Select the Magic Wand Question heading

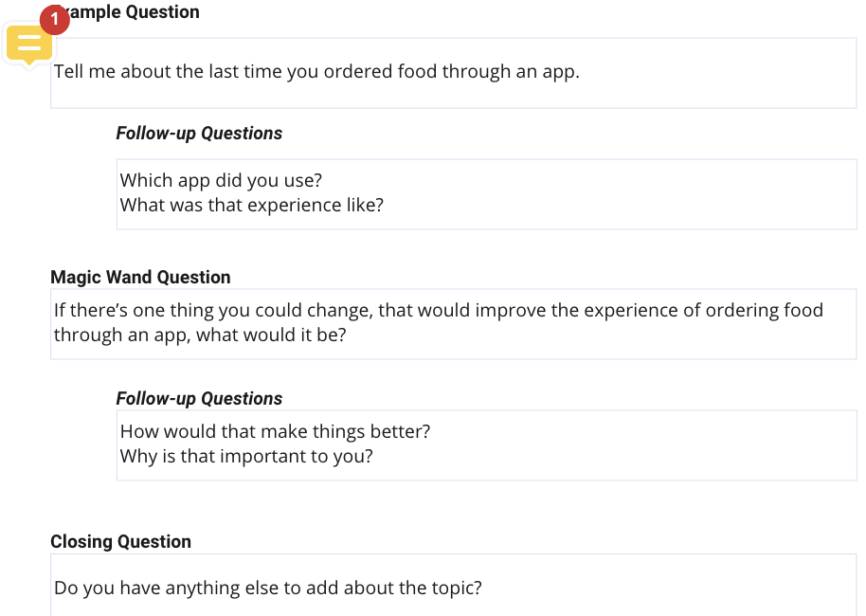140,277
